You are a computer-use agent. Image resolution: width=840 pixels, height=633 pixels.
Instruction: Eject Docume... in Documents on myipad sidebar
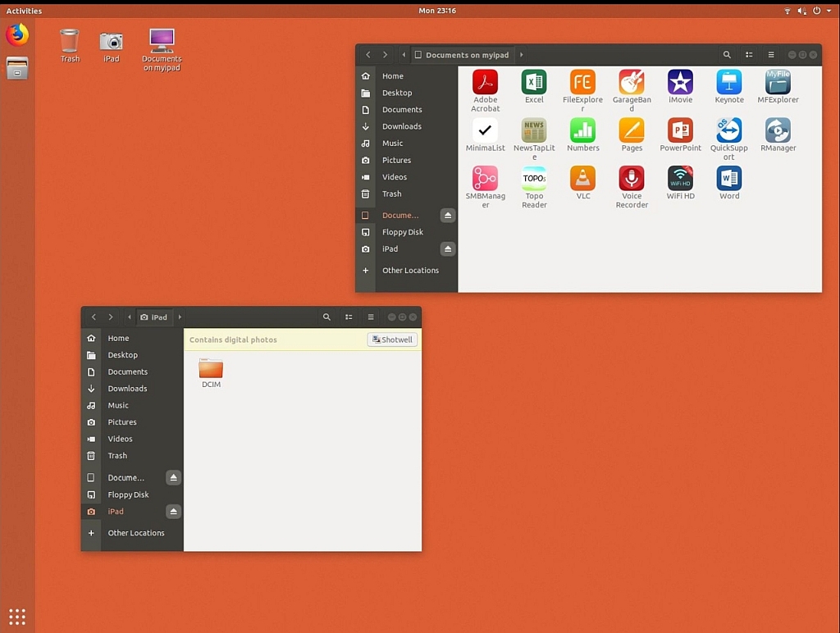coord(448,216)
